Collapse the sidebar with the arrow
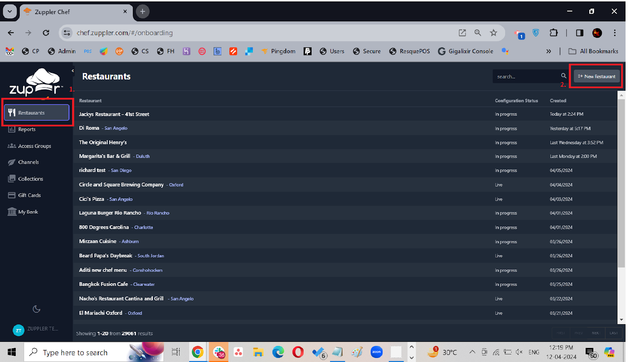Viewport: 644px width, 362px height. point(73,71)
